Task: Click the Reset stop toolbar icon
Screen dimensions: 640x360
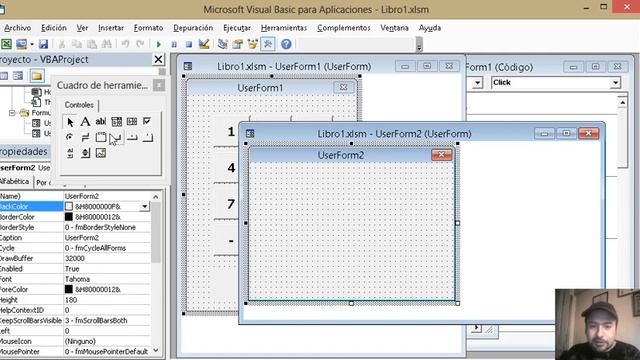Action: (x=189, y=44)
